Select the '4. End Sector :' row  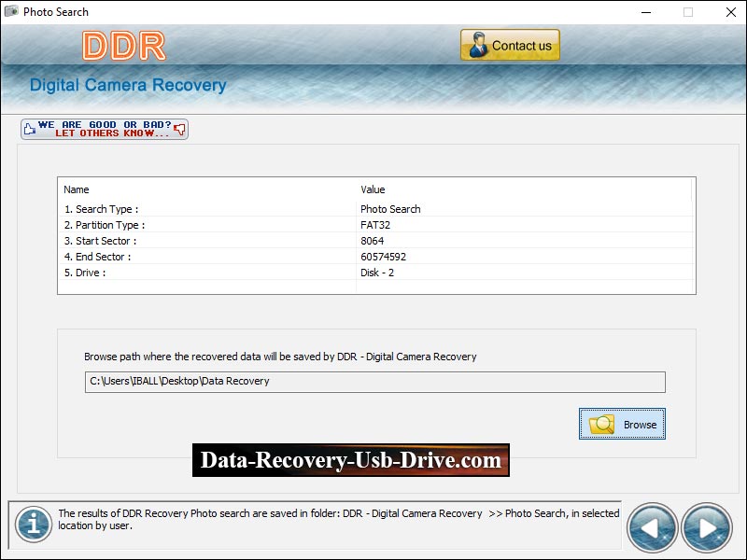pyautogui.click(x=376, y=257)
